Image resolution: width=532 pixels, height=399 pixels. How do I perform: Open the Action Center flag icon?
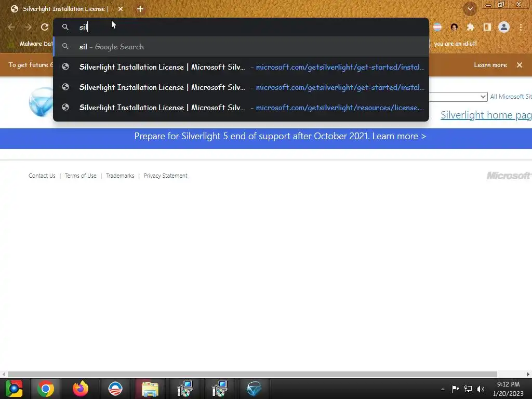tap(455, 389)
